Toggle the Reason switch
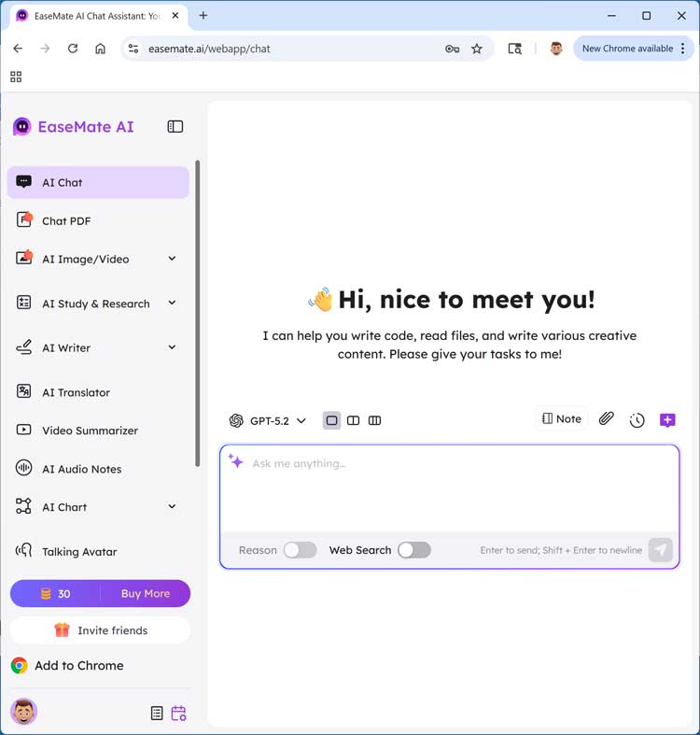Image resolution: width=700 pixels, height=735 pixels. click(301, 550)
